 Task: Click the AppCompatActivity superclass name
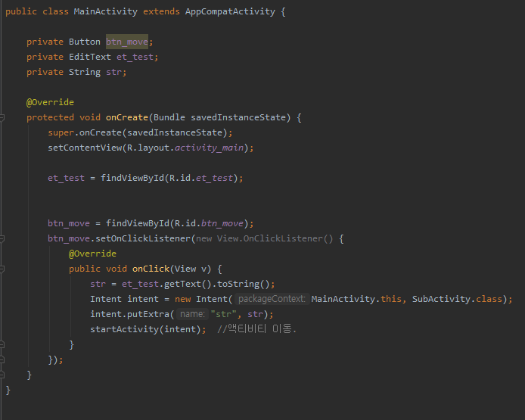[230, 11]
